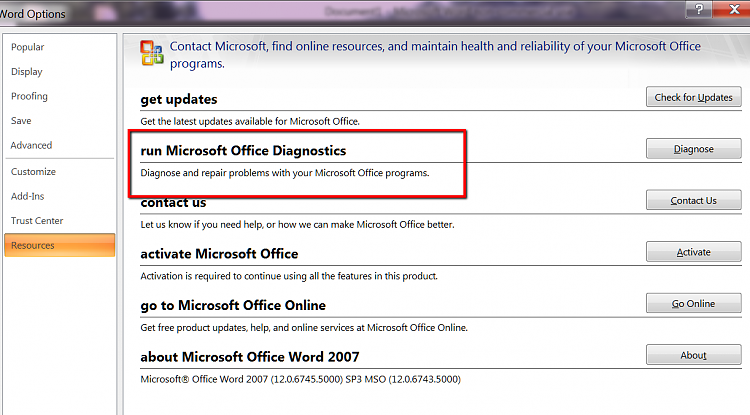Open the Advanced settings category
Screen dimensions: 750x415
(x=31, y=145)
